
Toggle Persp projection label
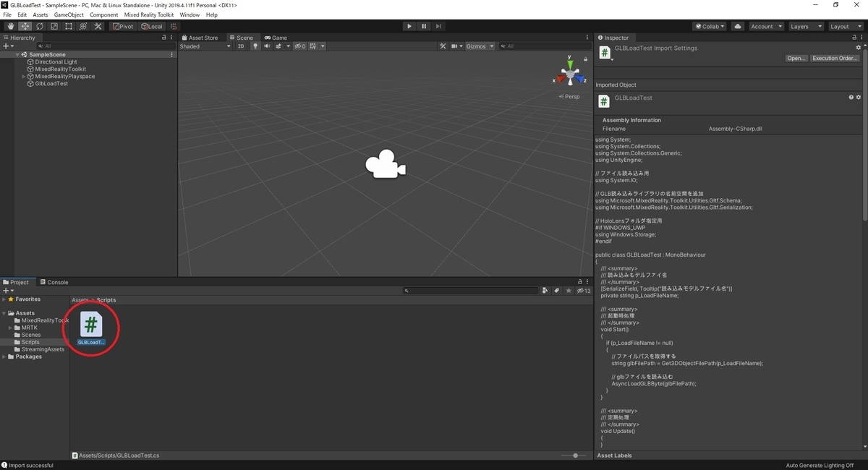coord(569,96)
